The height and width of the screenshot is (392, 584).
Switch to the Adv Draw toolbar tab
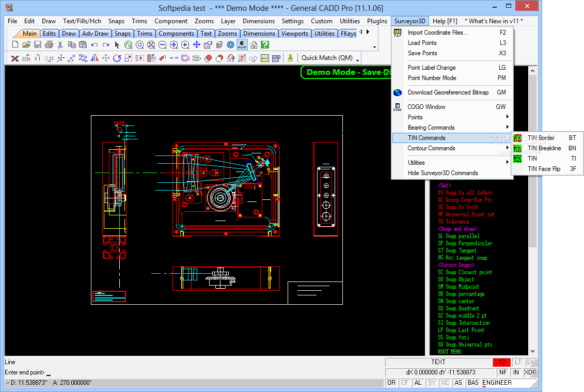point(95,34)
